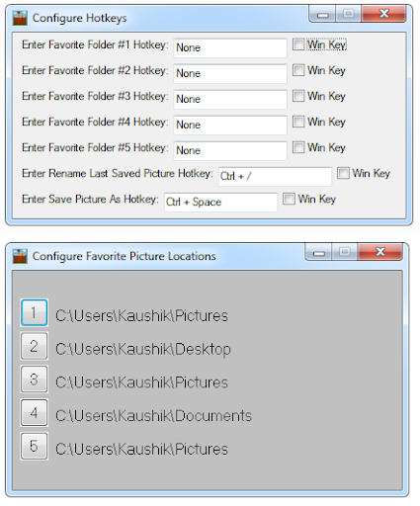
Task: Focus the Favorite Folder #4 hotkey field
Action: (230, 125)
